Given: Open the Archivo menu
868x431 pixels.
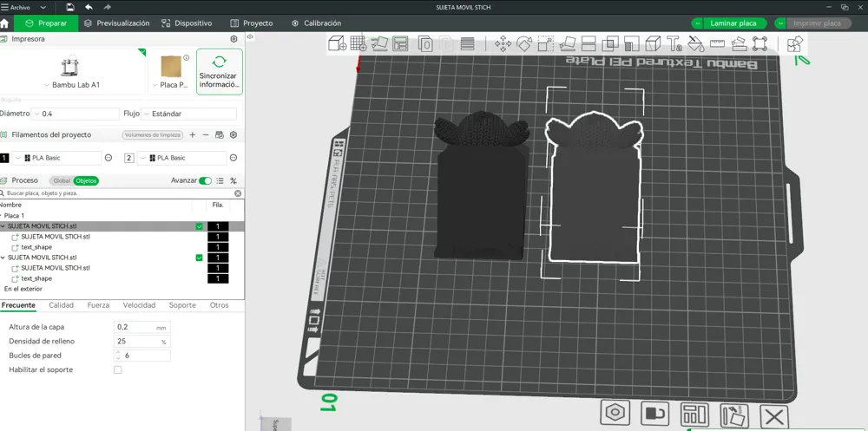Looking at the screenshot, I should [x=16, y=8].
